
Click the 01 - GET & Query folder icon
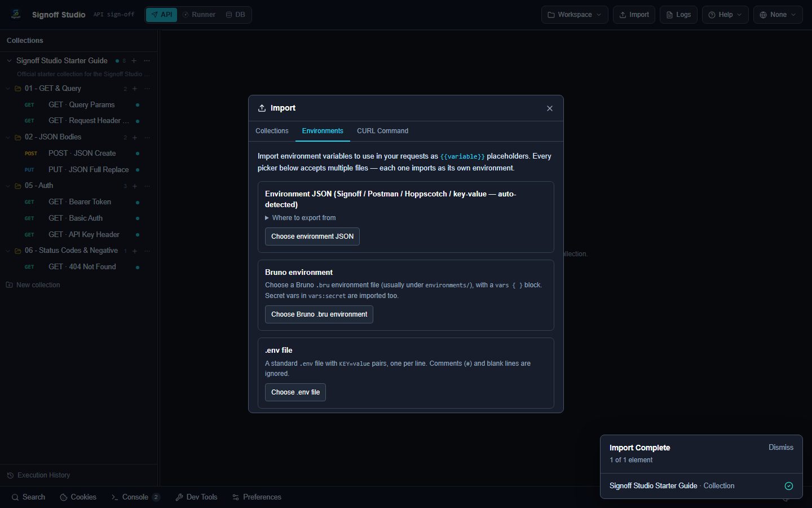(18, 89)
